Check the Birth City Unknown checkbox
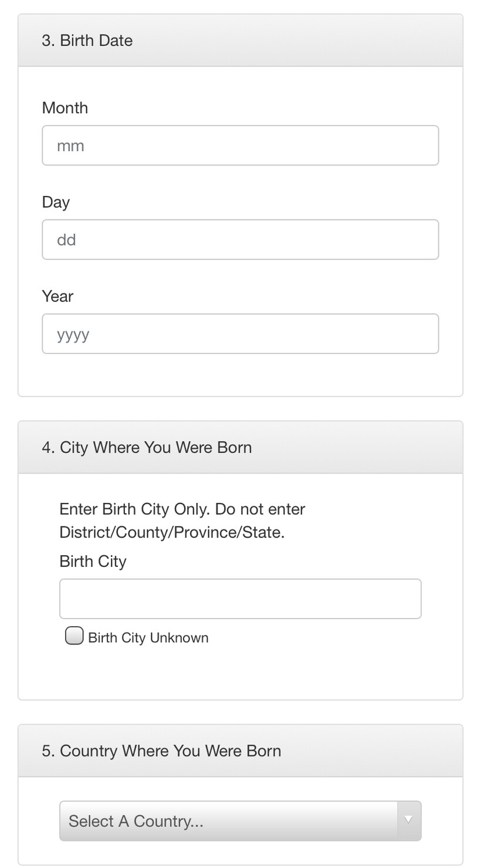The width and height of the screenshot is (481, 868). tap(74, 636)
